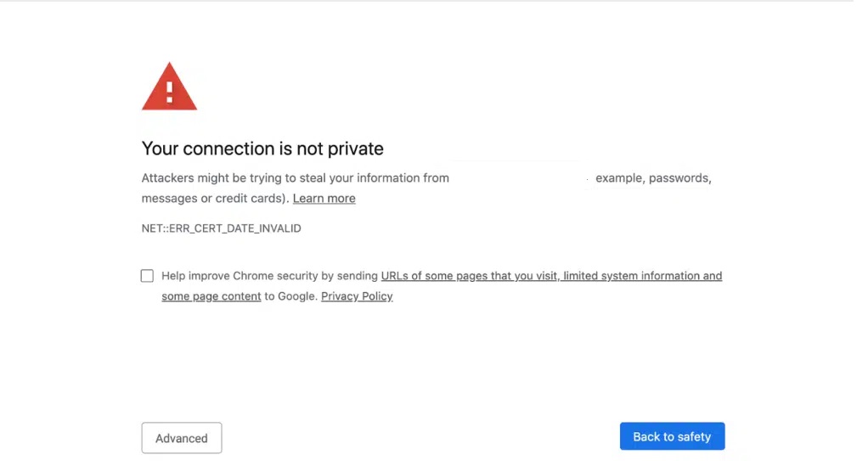Click the blank redacted domain name area
The height and width of the screenshot is (461, 868).
521,177
